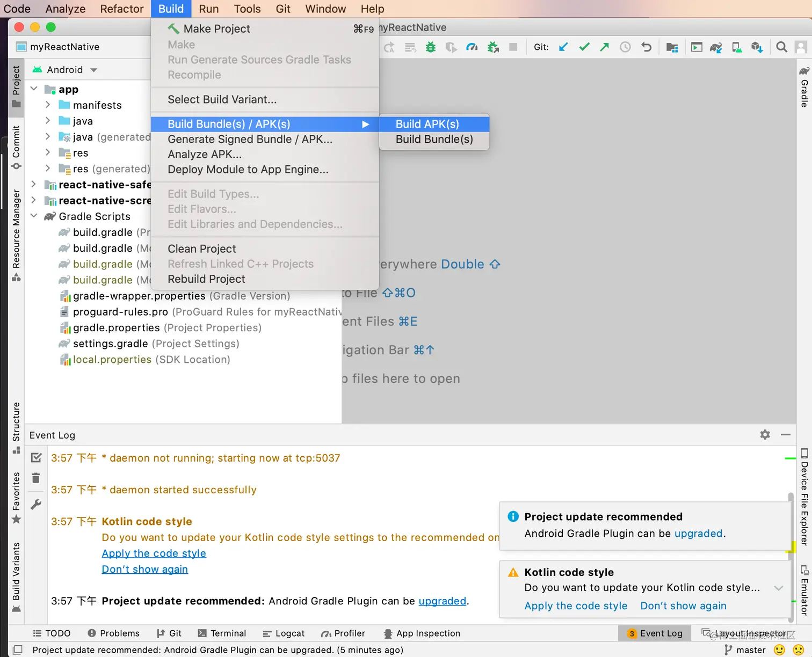Click the Git Commit green checkmark
Image resolution: width=812 pixels, height=657 pixels.
point(584,47)
